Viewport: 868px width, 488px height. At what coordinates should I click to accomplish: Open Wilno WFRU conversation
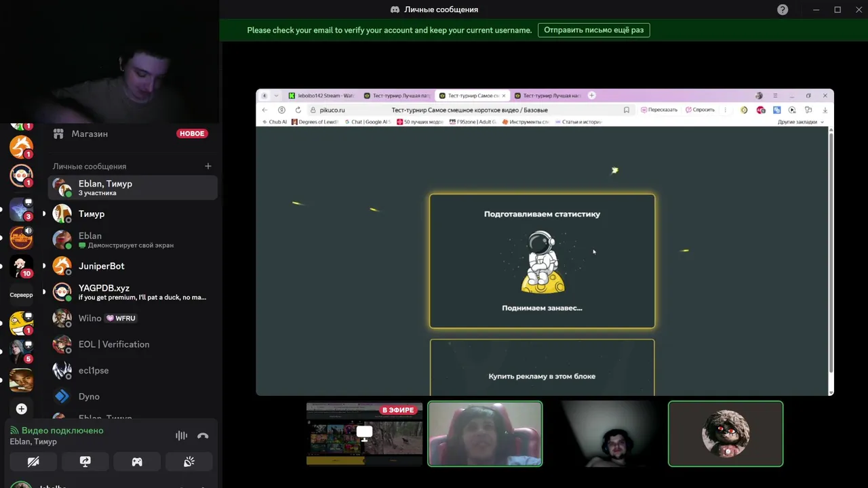(132, 318)
